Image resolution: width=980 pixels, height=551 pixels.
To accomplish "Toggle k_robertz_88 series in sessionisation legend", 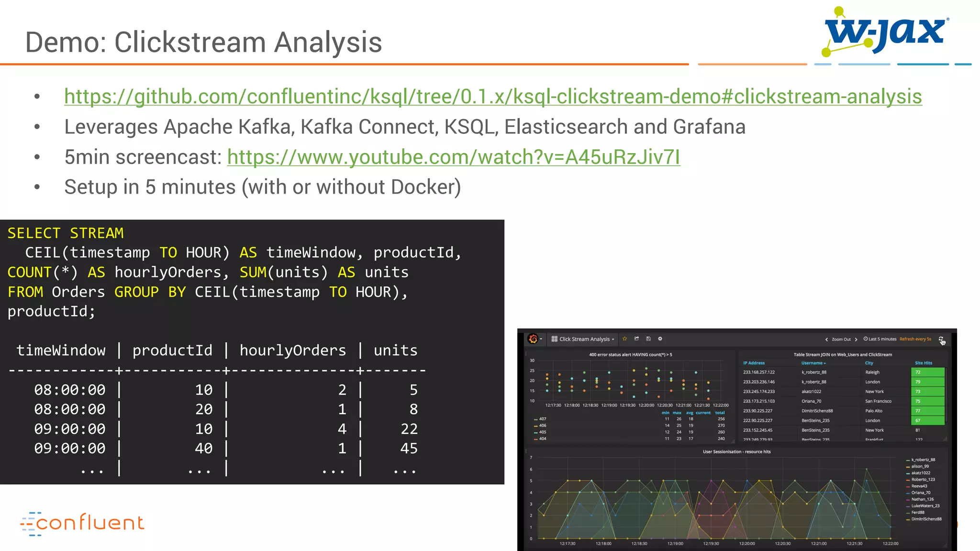I will click(x=923, y=460).
